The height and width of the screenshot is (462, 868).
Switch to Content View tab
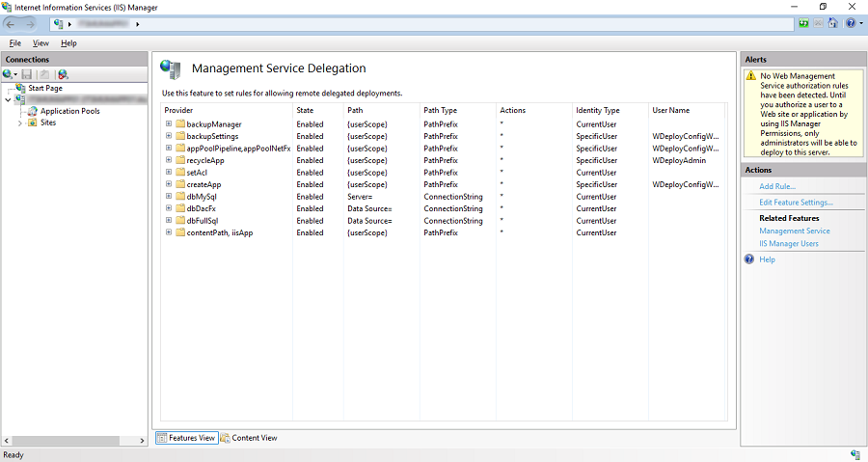pyautogui.click(x=249, y=438)
